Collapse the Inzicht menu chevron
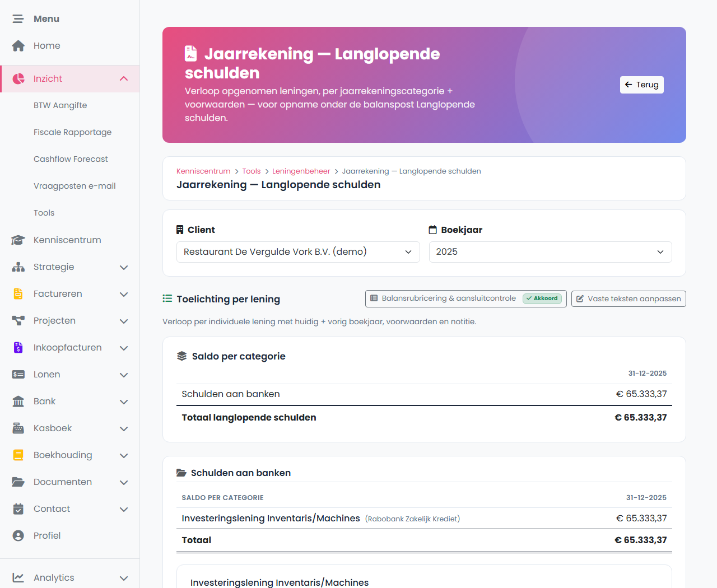Screen dimensions: 717x588 tap(124, 79)
